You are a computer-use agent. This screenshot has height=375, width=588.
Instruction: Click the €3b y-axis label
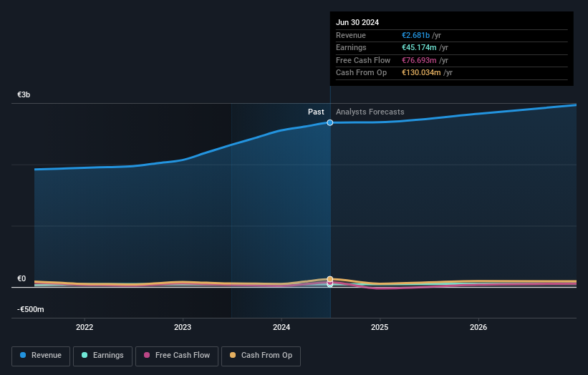(x=24, y=94)
